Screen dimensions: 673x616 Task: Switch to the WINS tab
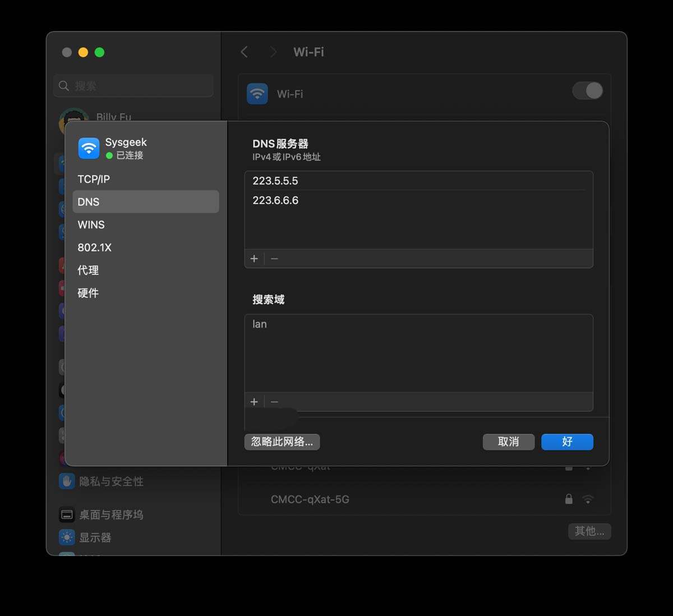pyautogui.click(x=91, y=224)
